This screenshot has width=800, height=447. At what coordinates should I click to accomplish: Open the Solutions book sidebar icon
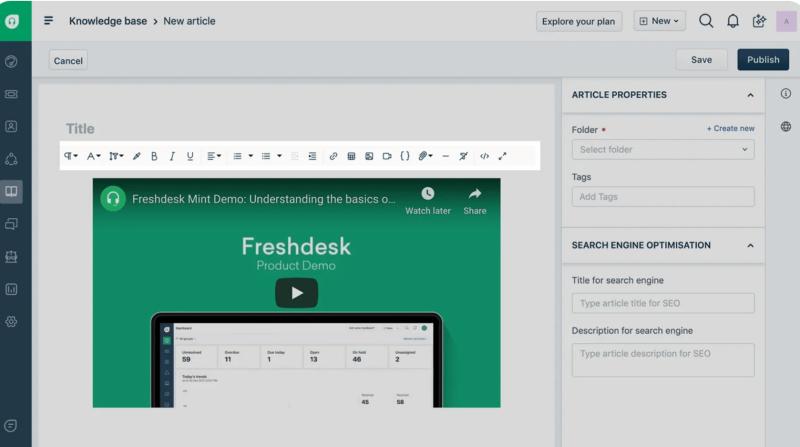[11, 191]
